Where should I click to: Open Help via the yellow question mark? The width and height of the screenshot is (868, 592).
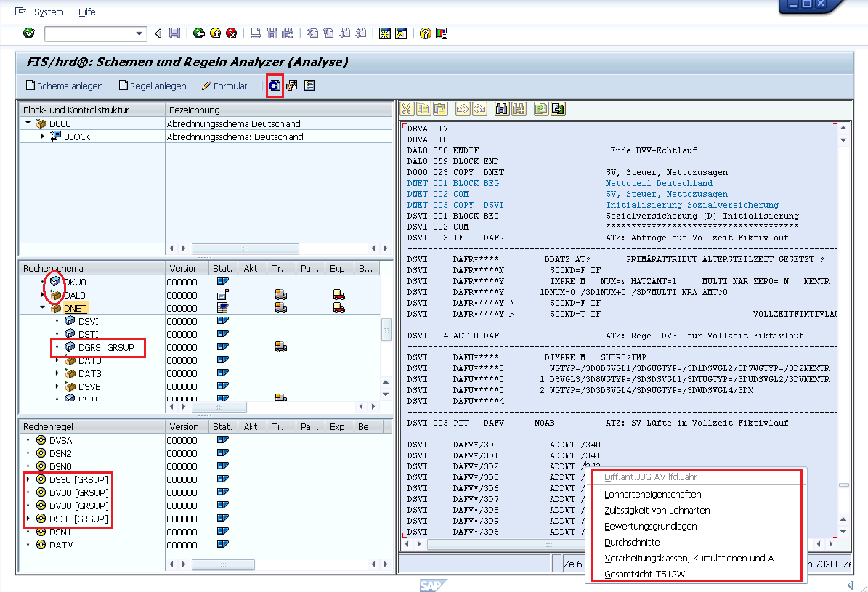tap(425, 34)
